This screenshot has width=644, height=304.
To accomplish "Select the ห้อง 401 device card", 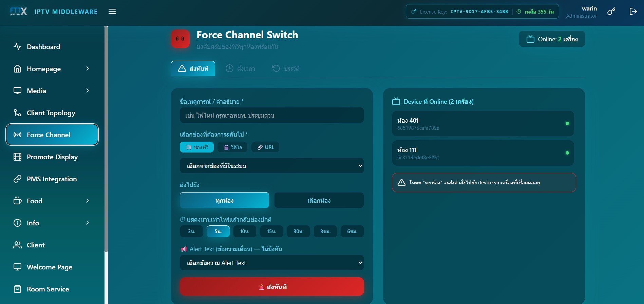I will (483, 124).
